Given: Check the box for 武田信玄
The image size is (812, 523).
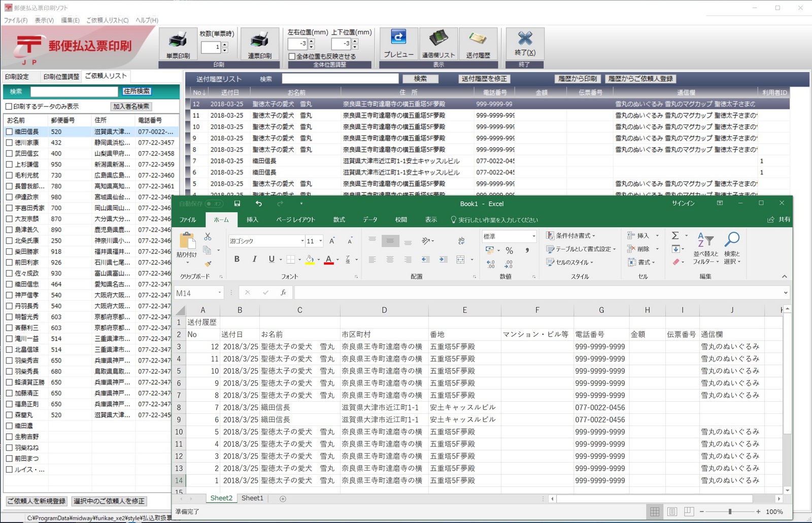Looking at the screenshot, I should [x=9, y=153].
